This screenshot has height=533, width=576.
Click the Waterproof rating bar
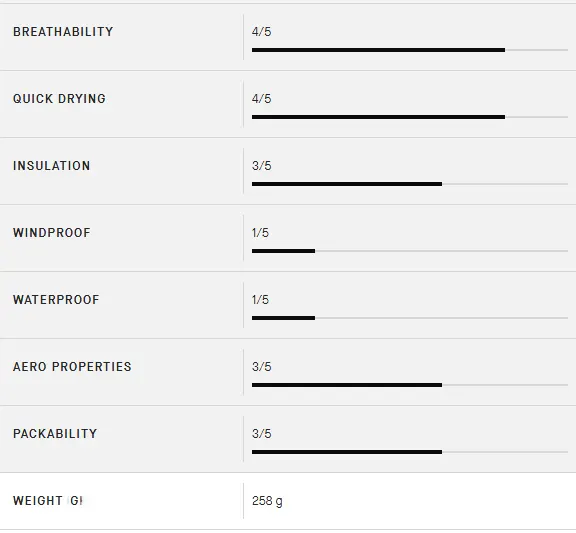tap(410, 318)
